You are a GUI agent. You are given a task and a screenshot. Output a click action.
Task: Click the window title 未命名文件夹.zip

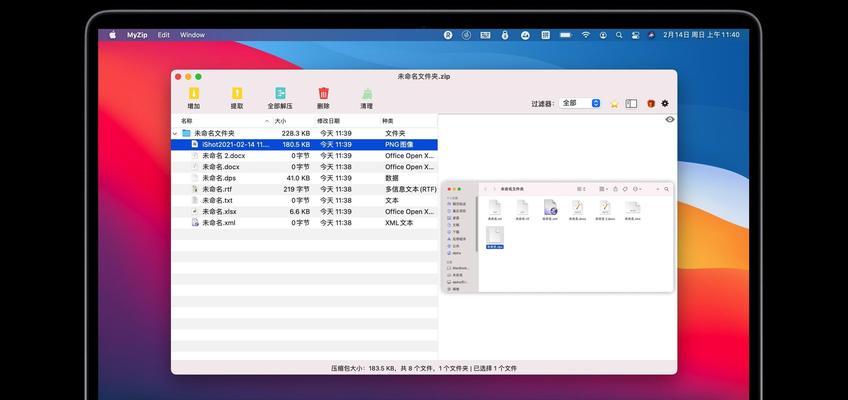click(x=424, y=76)
